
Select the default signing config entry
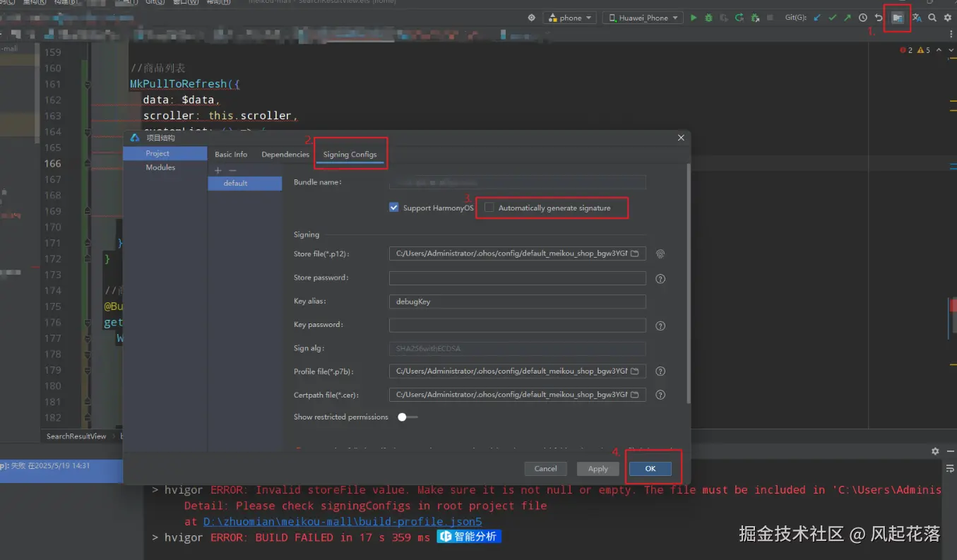click(244, 183)
